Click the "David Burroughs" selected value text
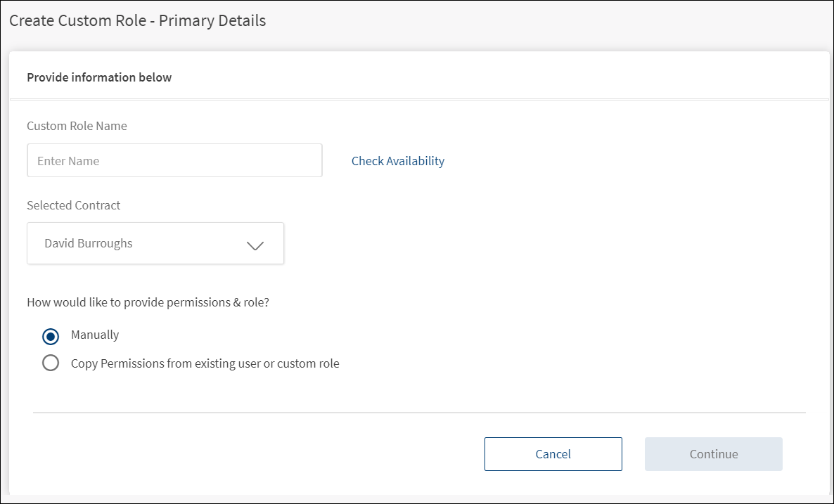This screenshot has height=504, width=834. tap(89, 243)
